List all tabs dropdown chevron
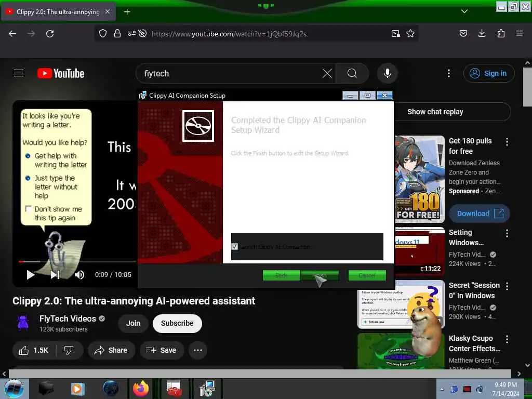532x399 pixels. pos(464,11)
